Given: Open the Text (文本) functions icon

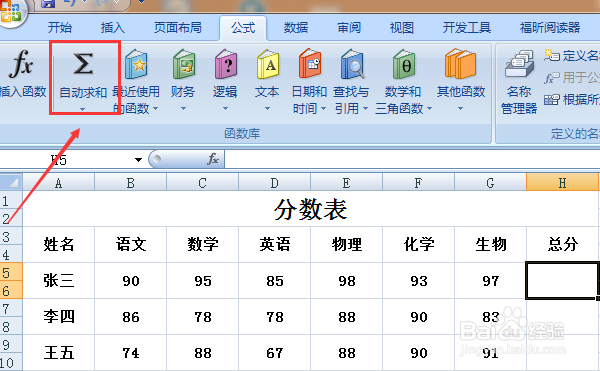Looking at the screenshot, I should [x=267, y=63].
